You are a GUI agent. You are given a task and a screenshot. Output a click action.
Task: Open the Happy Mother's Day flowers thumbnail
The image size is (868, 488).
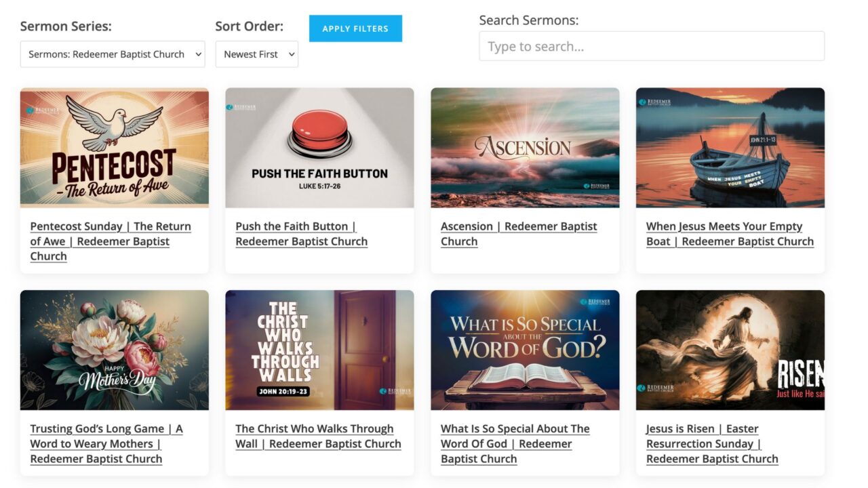point(115,350)
